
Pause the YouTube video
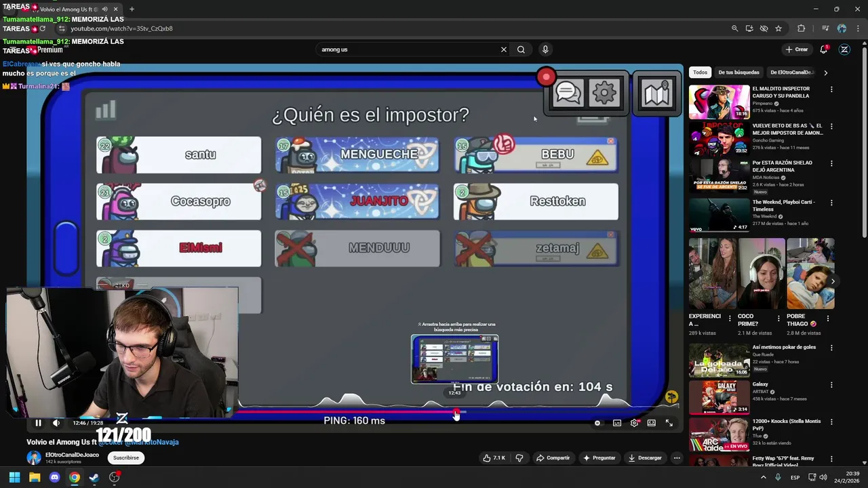click(x=38, y=423)
